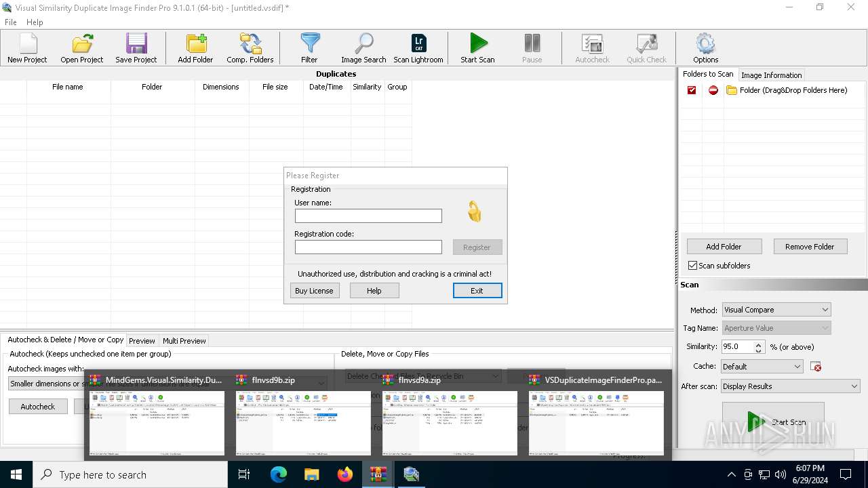
Task: Click Exit button in dialog
Action: click(x=477, y=291)
